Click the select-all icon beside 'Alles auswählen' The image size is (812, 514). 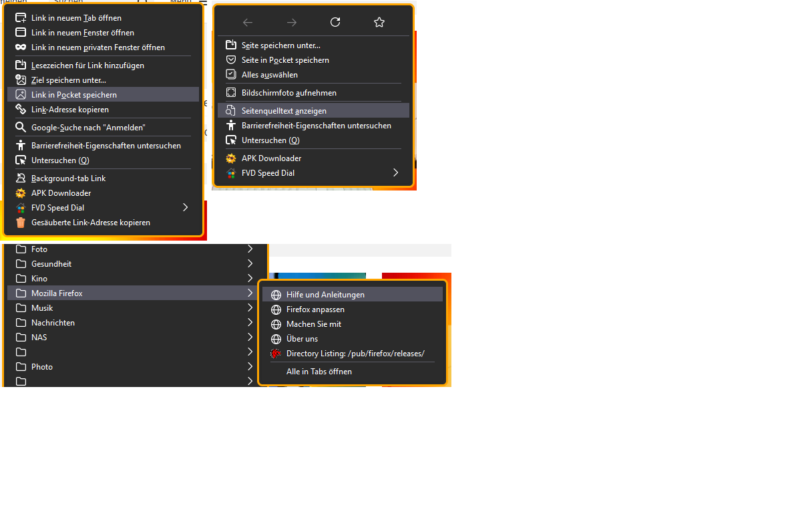click(231, 74)
